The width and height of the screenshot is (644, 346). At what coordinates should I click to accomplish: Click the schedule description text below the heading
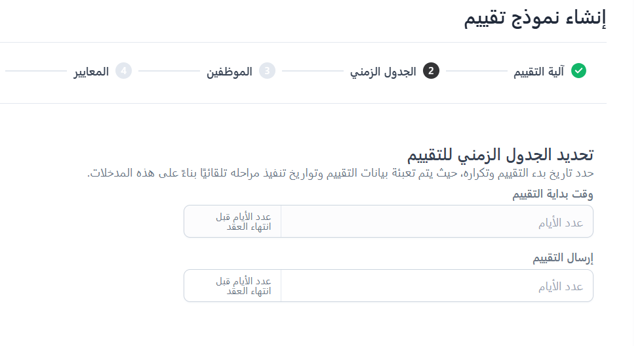coord(340,173)
